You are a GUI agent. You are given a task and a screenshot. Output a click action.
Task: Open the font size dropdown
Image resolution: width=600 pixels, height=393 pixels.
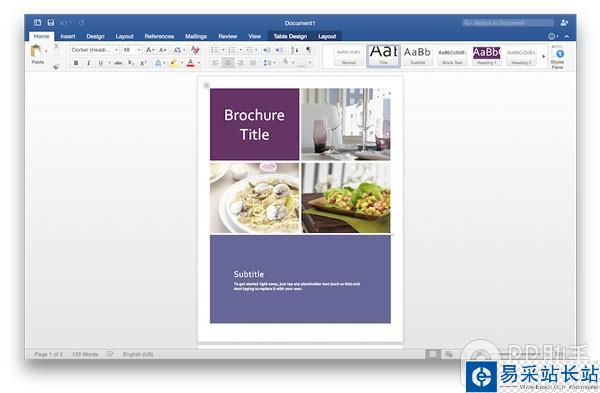click(x=139, y=50)
